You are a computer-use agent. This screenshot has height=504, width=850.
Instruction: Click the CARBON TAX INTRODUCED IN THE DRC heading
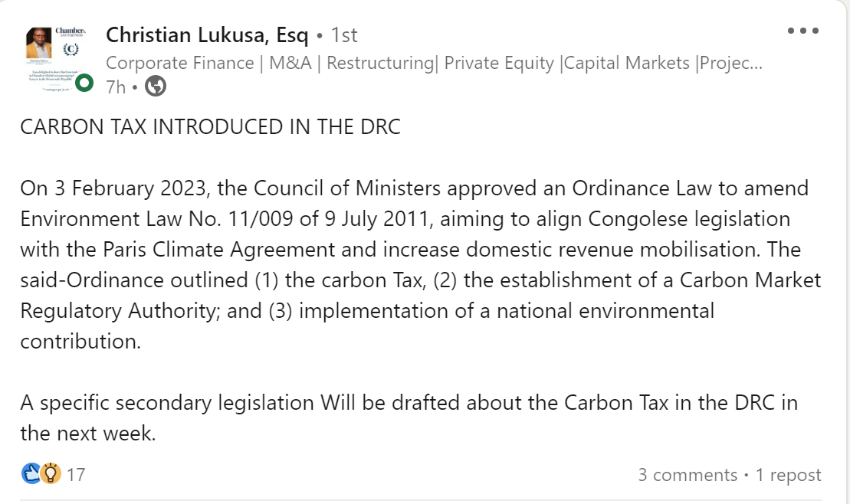(210, 127)
